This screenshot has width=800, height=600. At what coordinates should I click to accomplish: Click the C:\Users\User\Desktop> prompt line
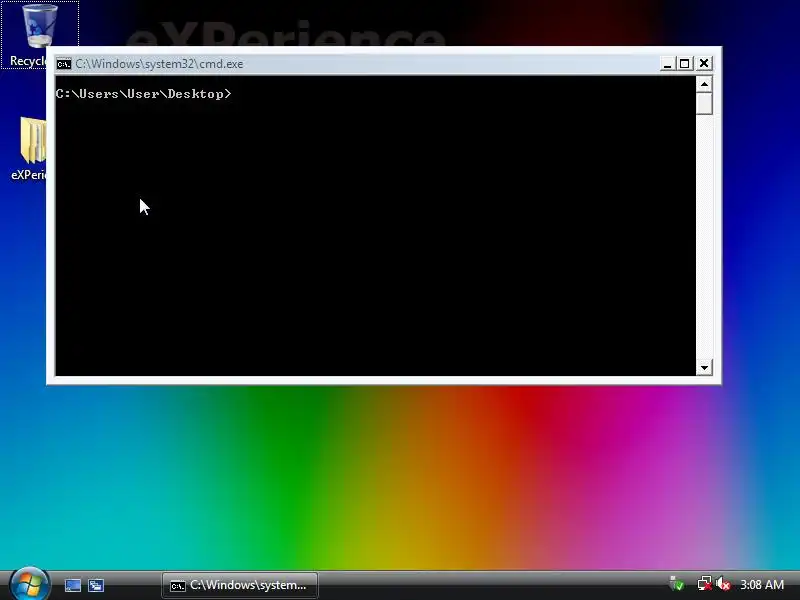coord(143,94)
